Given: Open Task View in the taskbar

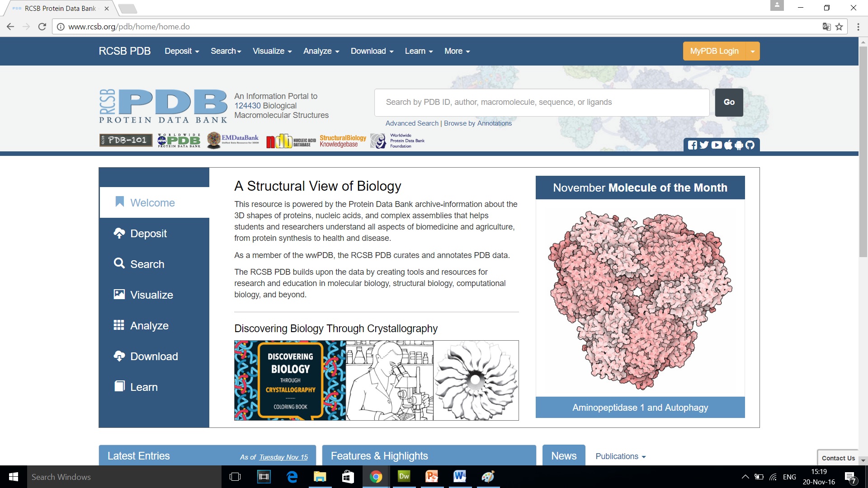Looking at the screenshot, I should pos(235,477).
